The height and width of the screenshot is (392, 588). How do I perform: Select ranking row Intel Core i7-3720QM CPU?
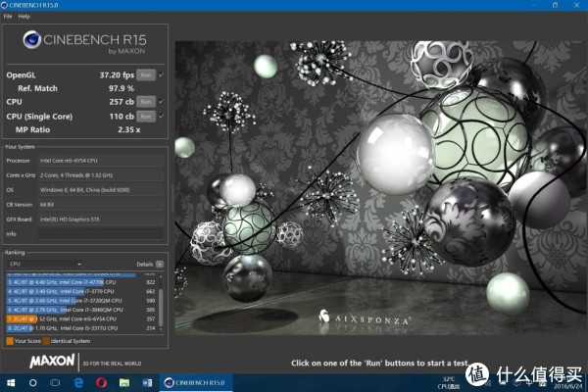click(81, 301)
